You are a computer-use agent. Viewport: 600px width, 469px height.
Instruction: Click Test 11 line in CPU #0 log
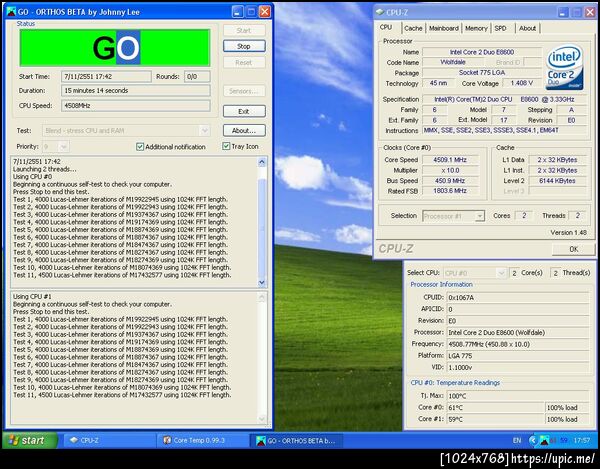(x=122, y=275)
